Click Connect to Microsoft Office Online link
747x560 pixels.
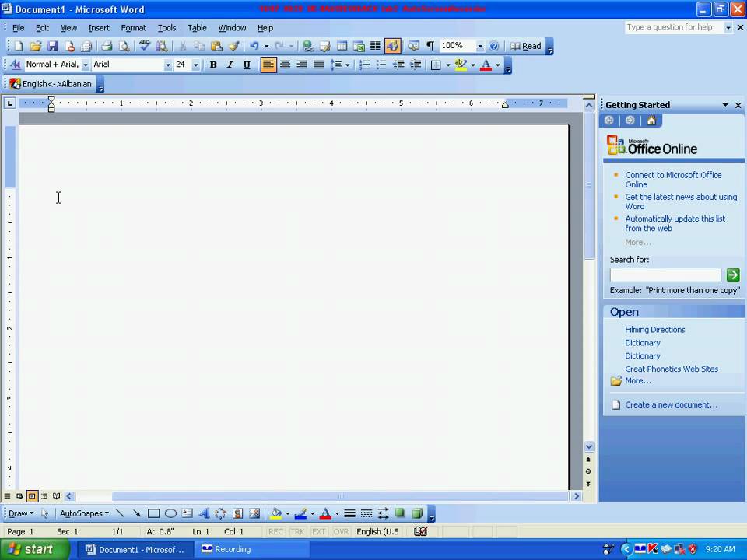tap(672, 180)
